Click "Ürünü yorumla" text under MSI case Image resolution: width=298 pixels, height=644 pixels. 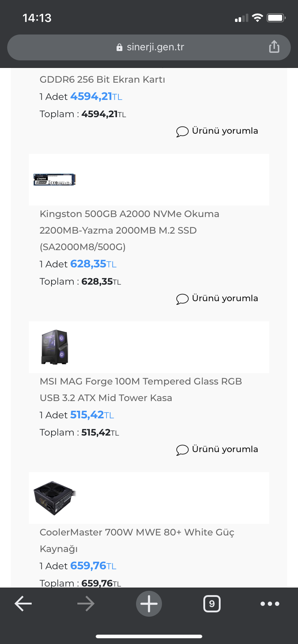point(225,449)
